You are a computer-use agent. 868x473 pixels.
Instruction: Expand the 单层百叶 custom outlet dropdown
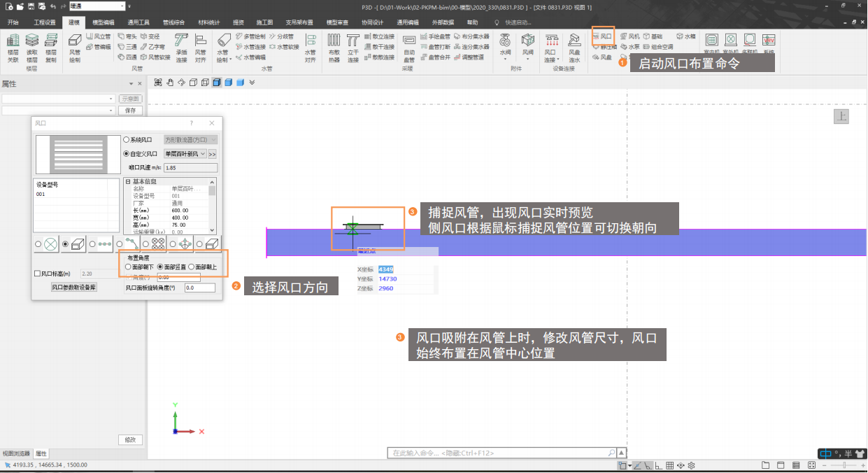(203, 153)
